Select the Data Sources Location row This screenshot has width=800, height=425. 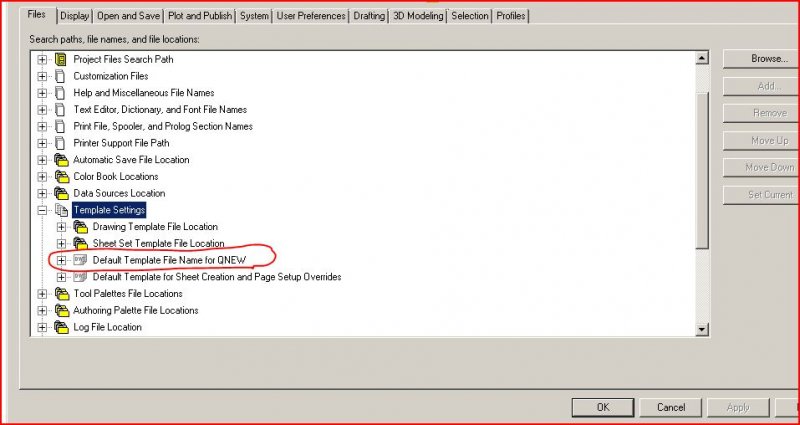119,194
